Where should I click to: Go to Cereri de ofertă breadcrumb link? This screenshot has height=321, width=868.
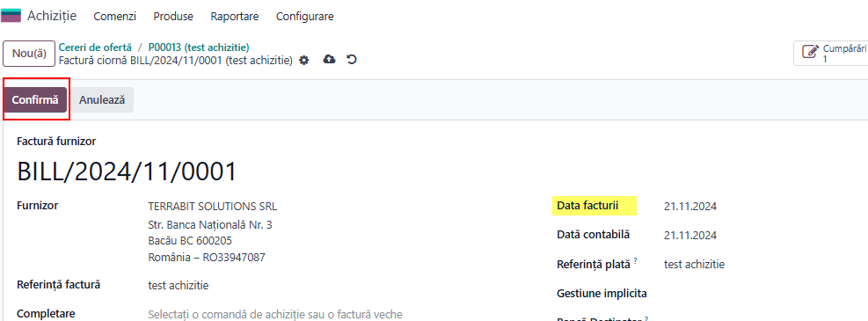pyautogui.click(x=95, y=47)
